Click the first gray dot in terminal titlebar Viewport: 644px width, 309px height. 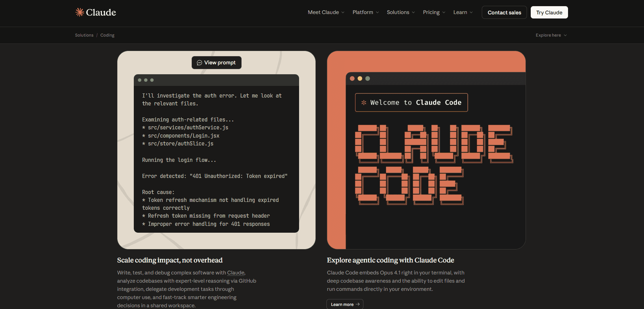pyautogui.click(x=140, y=80)
